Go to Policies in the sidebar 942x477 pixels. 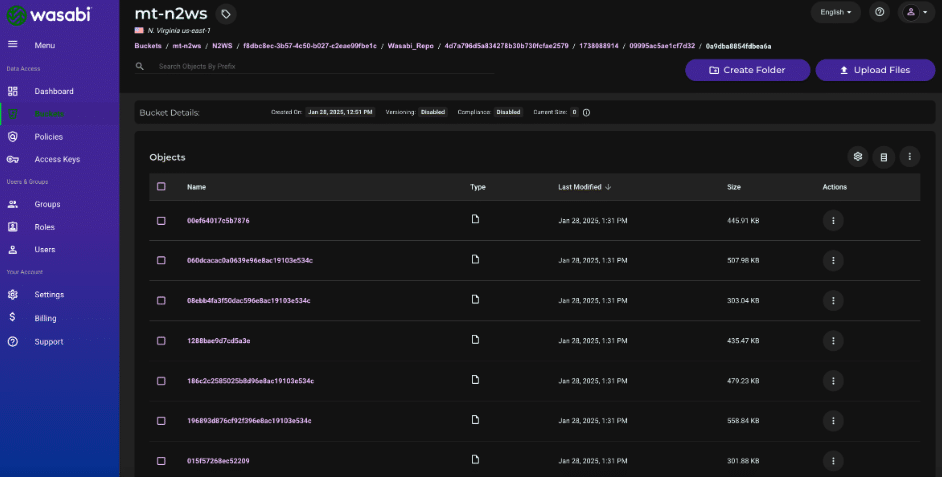(x=49, y=137)
